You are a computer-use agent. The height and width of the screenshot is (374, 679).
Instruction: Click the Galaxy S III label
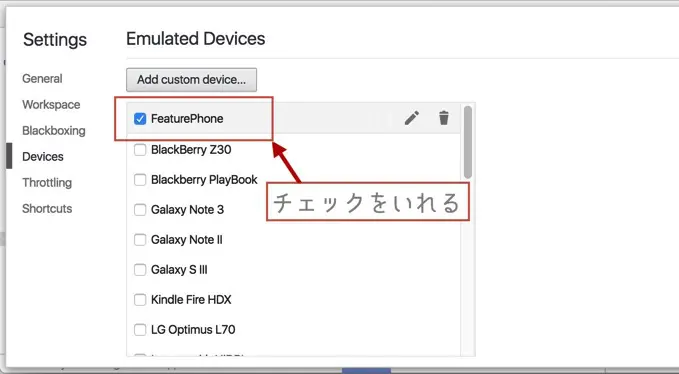[x=179, y=270]
